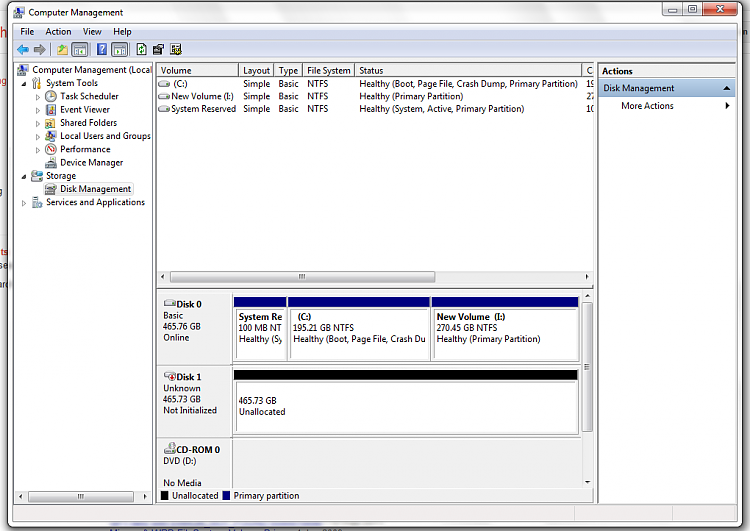The image size is (750, 531).
Task: Click the last toolbar icon after Properties
Action: pyautogui.click(x=176, y=49)
